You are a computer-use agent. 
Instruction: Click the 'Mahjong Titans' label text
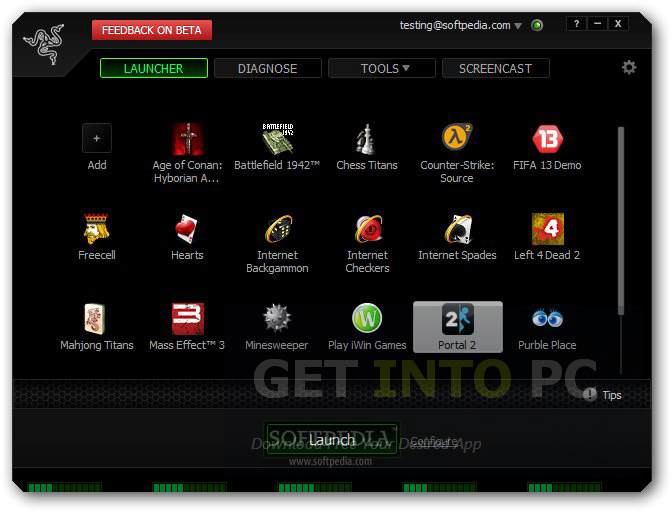click(x=97, y=345)
